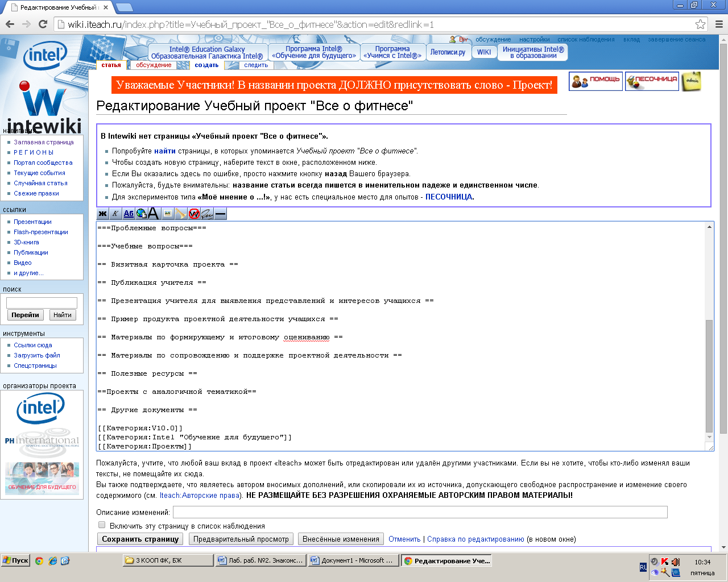Click the Отменить link
Viewport: 728px width, 582px height.
tap(404, 539)
